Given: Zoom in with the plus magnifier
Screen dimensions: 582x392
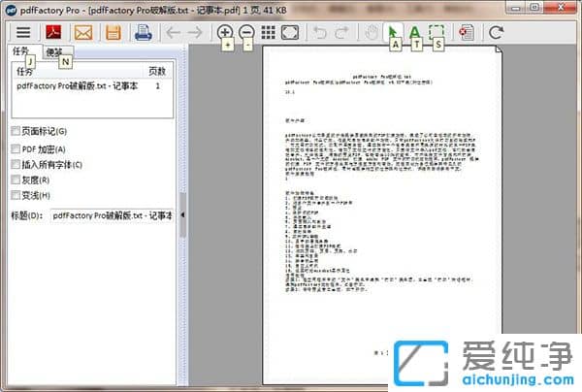Looking at the screenshot, I should point(225,33).
